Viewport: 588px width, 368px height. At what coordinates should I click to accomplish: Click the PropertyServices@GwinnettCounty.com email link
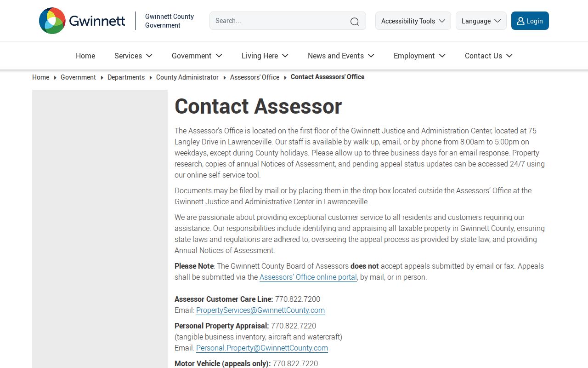[x=260, y=310]
